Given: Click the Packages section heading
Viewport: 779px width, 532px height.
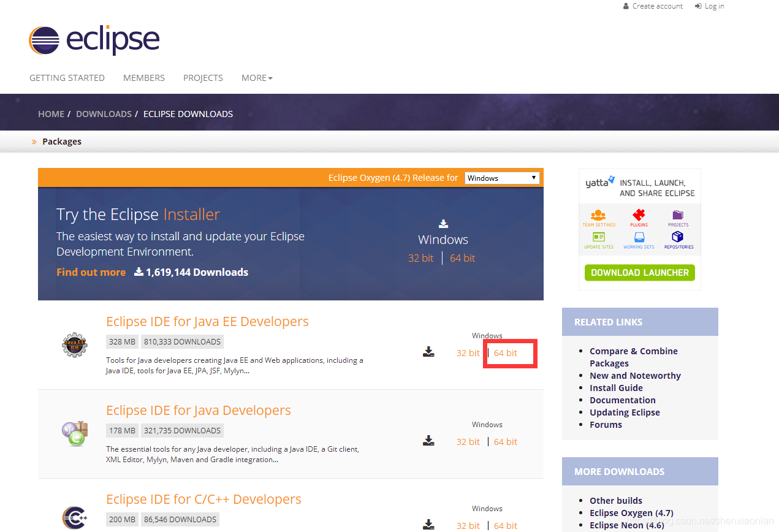Looking at the screenshot, I should pos(62,142).
